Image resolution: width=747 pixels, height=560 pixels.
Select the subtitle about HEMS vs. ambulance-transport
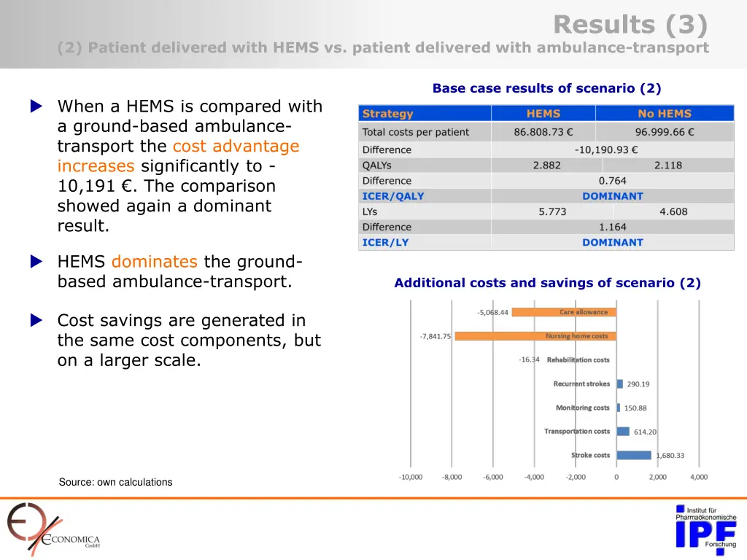pyautogui.click(x=383, y=47)
